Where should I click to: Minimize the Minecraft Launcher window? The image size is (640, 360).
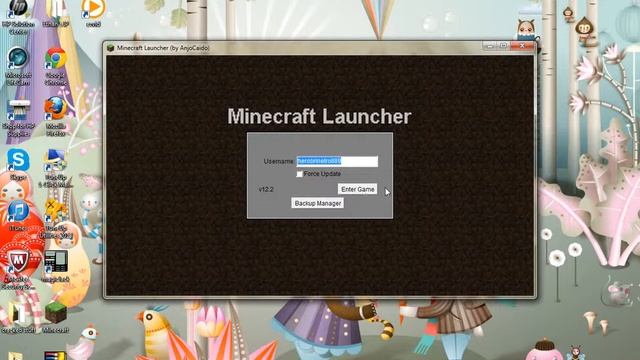[x=490, y=46]
